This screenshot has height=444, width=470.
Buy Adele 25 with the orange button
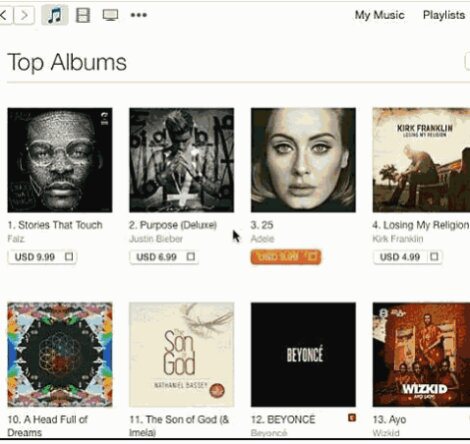(x=286, y=257)
